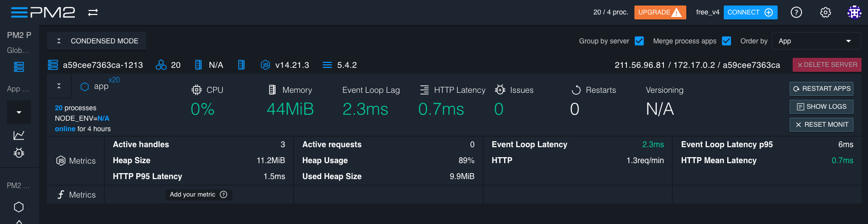868x224 pixels.
Task: Click the HTTP Latency icon
Action: [424, 90]
